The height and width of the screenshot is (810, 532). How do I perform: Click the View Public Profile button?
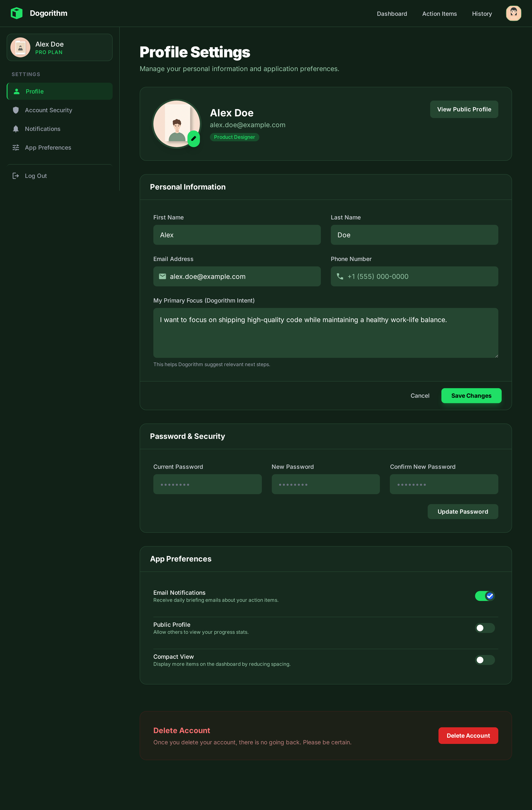tap(464, 109)
